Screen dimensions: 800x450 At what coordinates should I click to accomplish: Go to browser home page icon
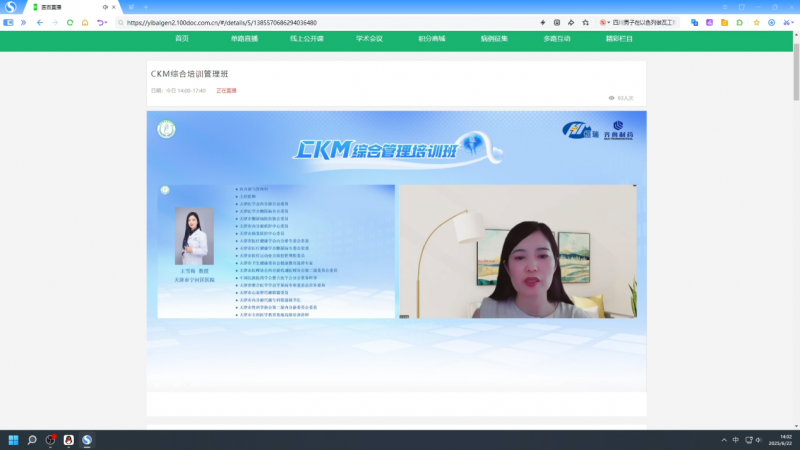85,22
